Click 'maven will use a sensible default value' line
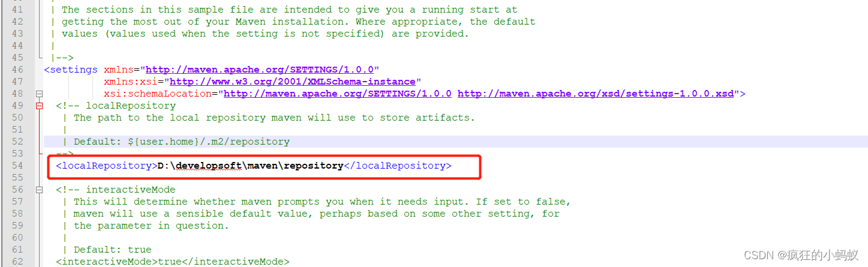This screenshot has width=868, height=267. [316, 214]
